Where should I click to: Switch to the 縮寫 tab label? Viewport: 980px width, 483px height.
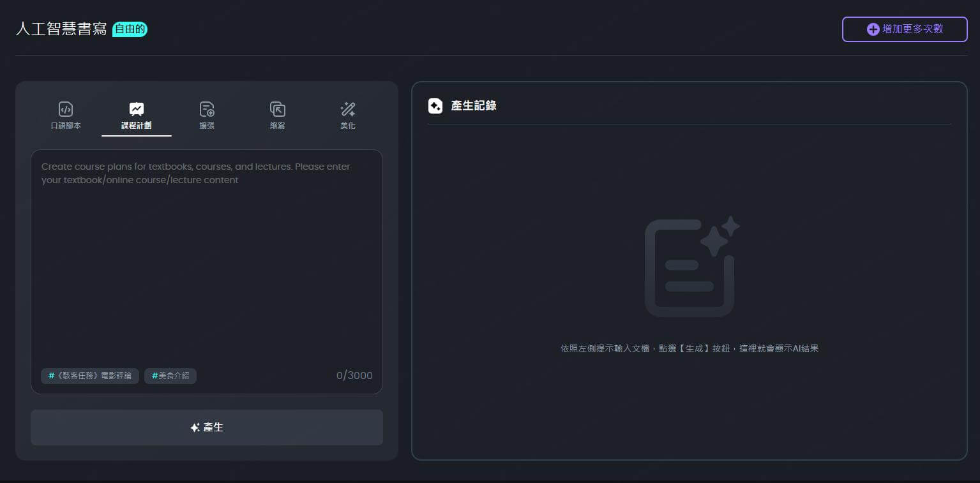pos(278,126)
